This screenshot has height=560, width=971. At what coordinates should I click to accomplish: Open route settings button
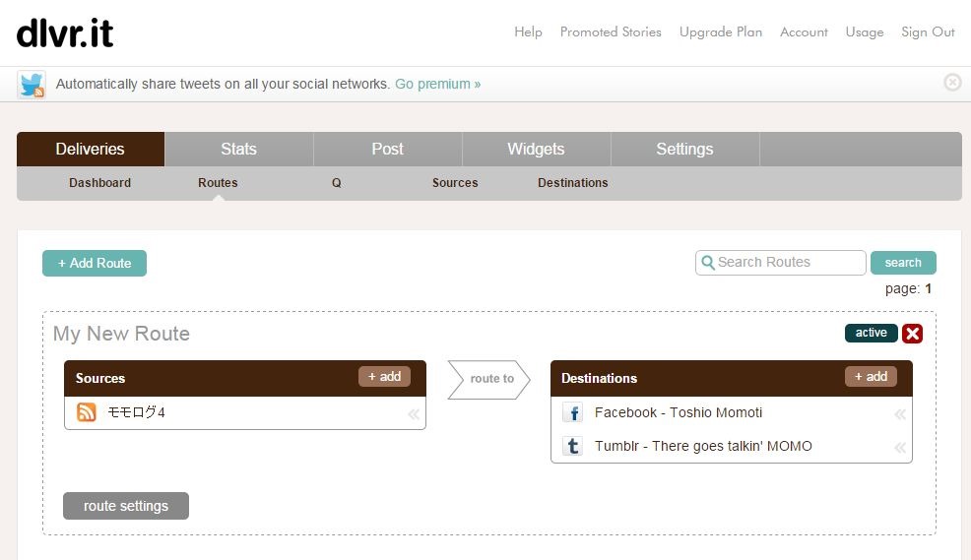point(126,506)
